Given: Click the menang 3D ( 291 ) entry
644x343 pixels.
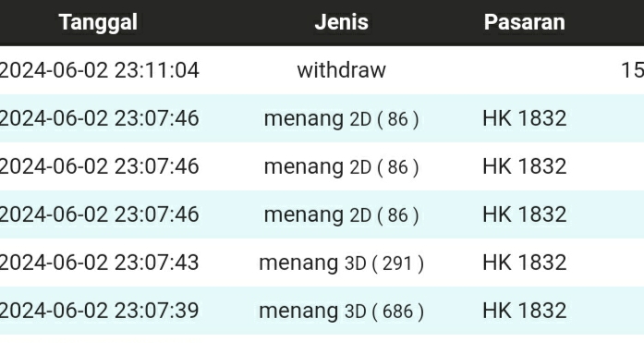Looking at the screenshot, I should (x=341, y=263).
